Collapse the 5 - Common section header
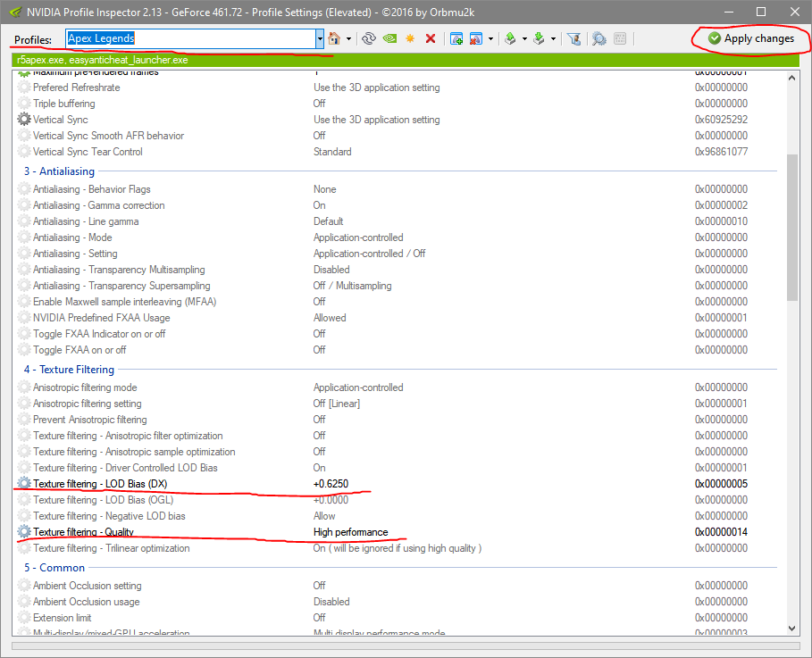812x658 pixels. point(54,568)
